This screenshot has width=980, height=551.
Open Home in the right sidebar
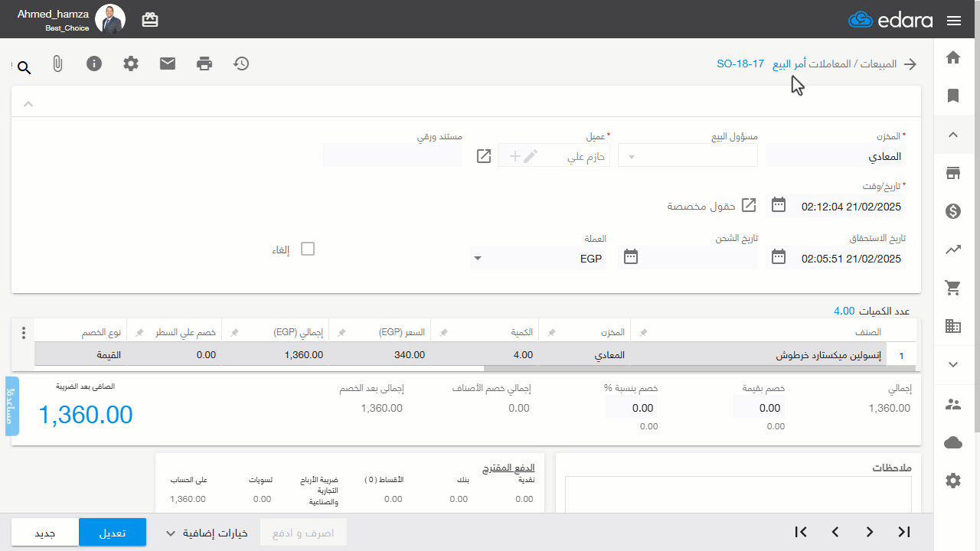[x=953, y=57]
